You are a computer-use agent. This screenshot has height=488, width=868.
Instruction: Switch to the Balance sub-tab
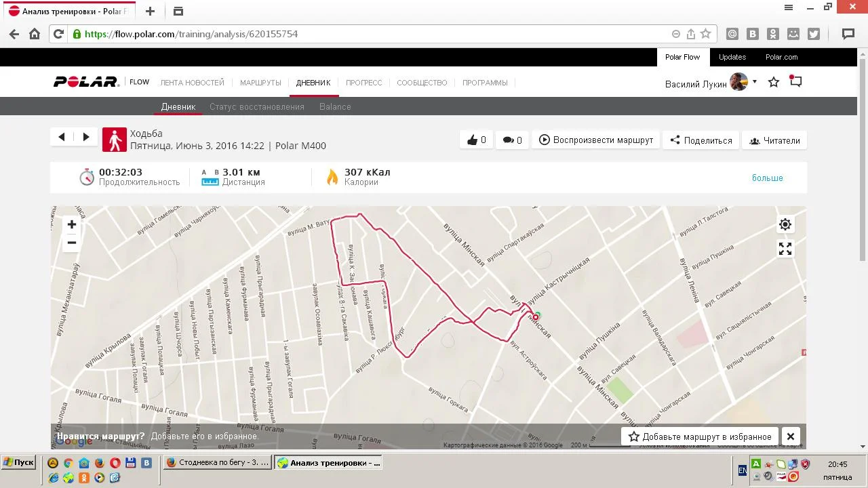click(x=335, y=106)
